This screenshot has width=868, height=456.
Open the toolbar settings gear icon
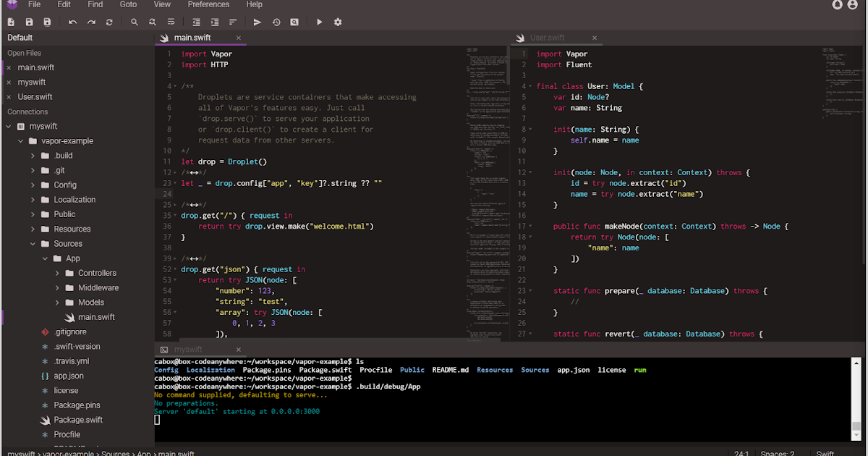338,22
